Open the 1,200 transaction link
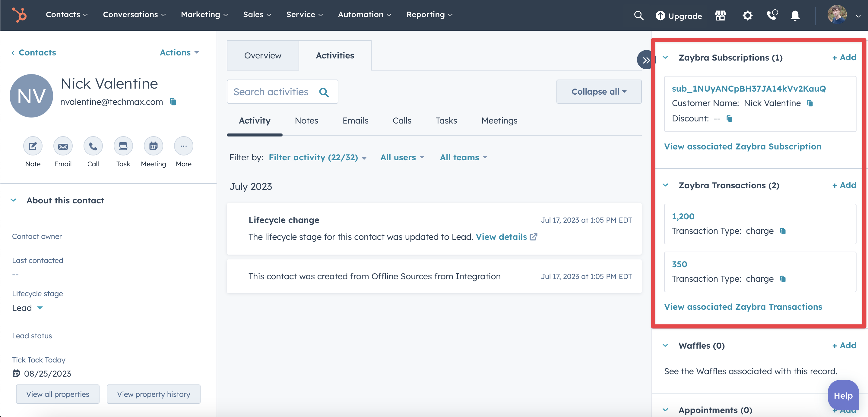This screenshot has height=417, width=868. click(683, 216)
